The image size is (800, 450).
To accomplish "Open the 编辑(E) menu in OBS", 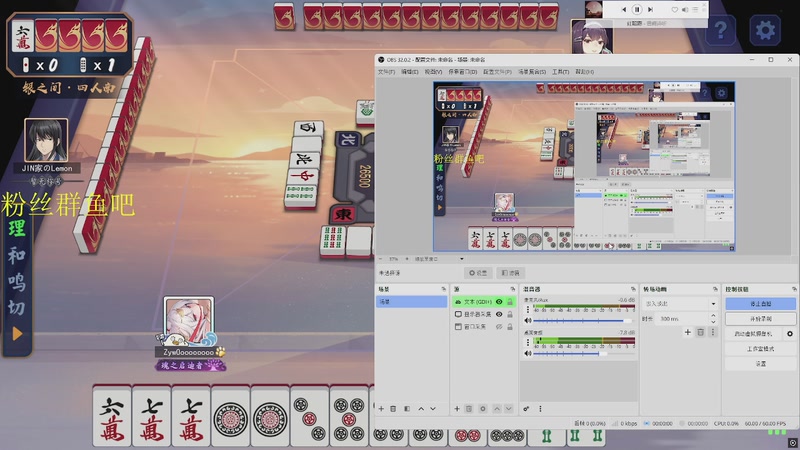I will [x=410, y=72].
